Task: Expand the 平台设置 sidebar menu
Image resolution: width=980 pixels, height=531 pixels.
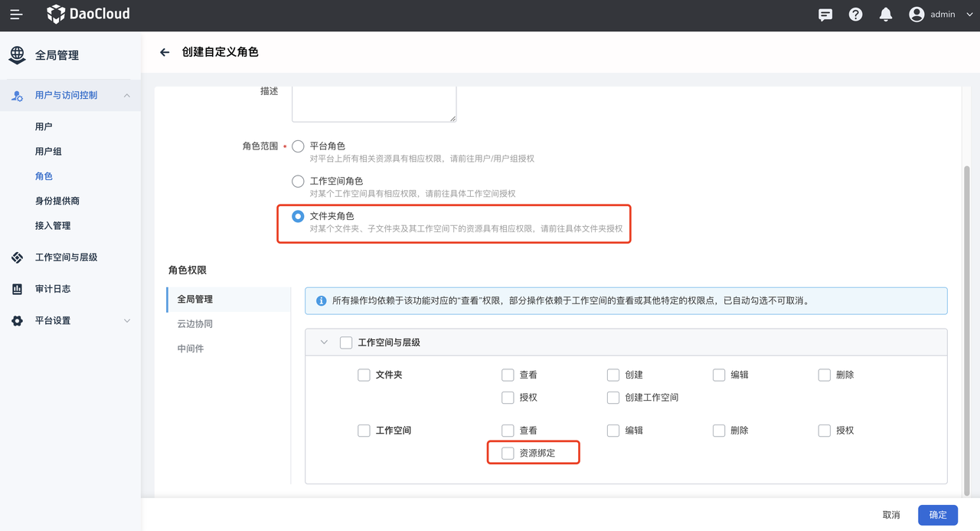Action: 127,321
